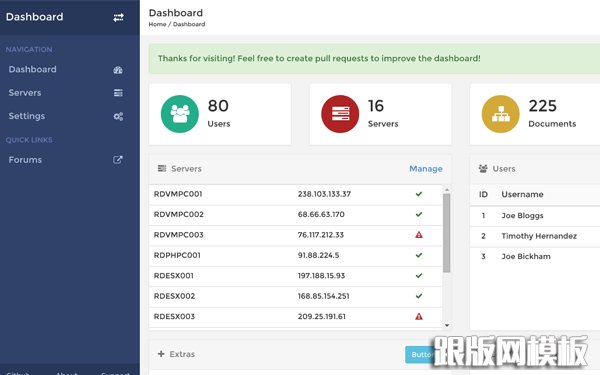Toggle sidebar with the arrows icon

pos(118,17)
